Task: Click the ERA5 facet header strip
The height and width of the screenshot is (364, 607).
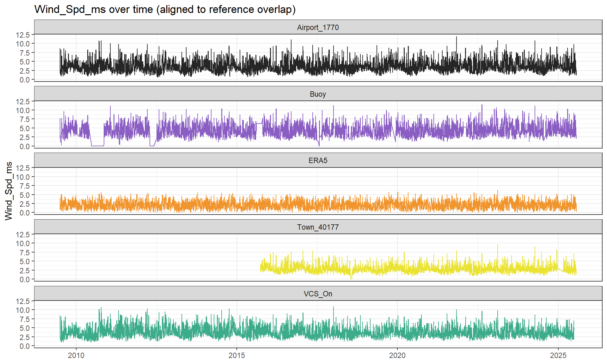Action: pos(318,161)
